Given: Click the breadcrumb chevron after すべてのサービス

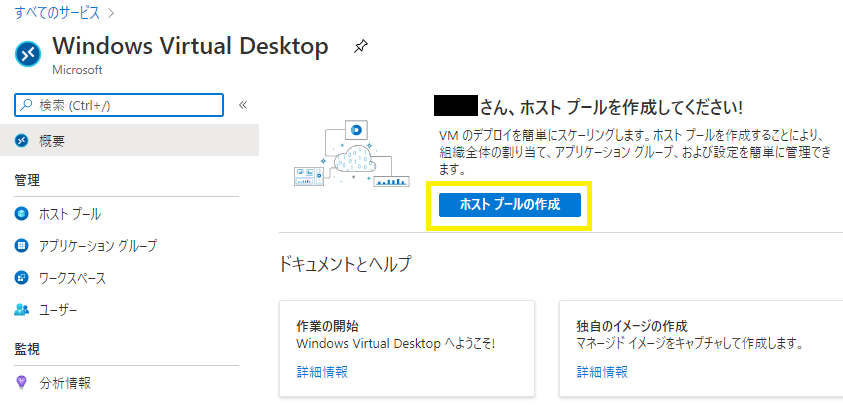Looking at the screenshot, I should click(x=111, y=14).
